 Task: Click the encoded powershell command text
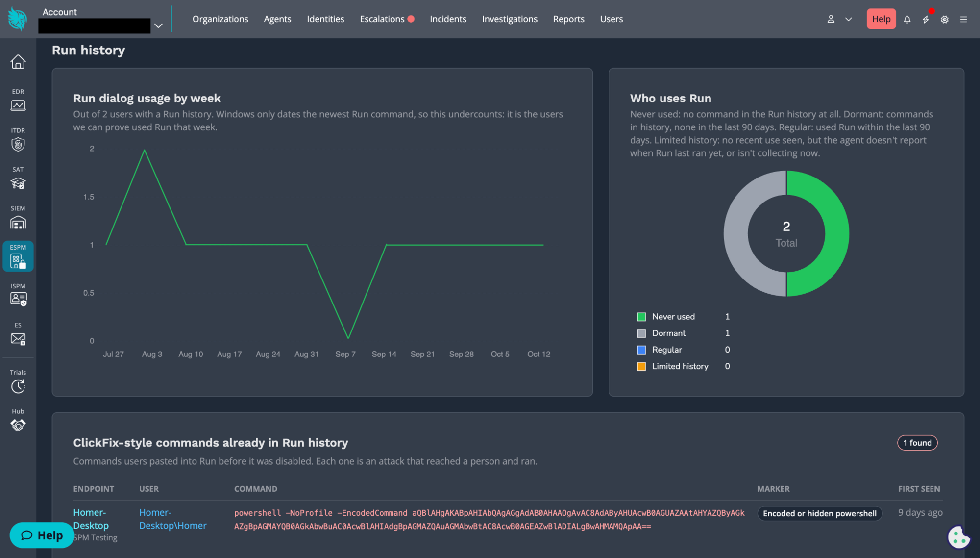coord(489,519)
